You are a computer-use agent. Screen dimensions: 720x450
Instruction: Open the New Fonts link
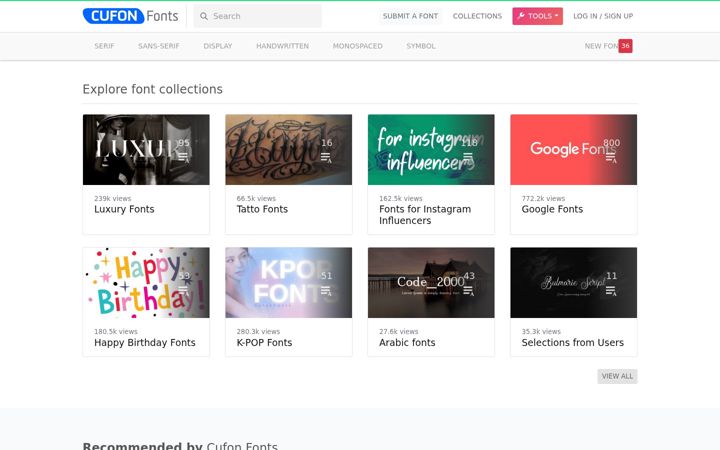point(601,46)
